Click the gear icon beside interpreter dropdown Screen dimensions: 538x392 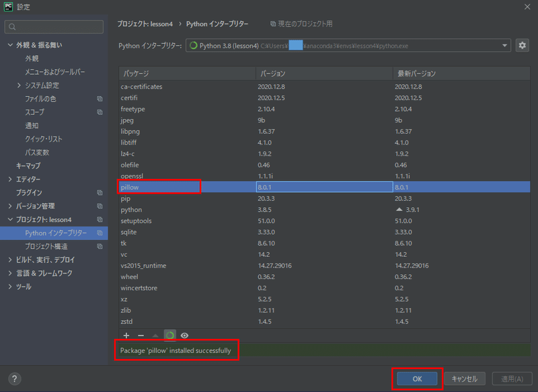(x=522, y=45)
